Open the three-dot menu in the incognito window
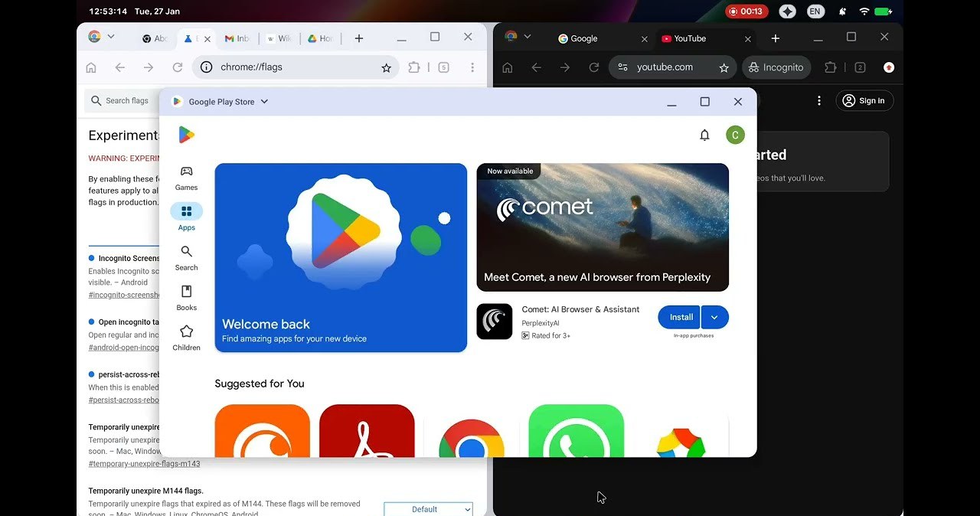The width and height of the screenshot is (980, 516). (x=818, y=100)
